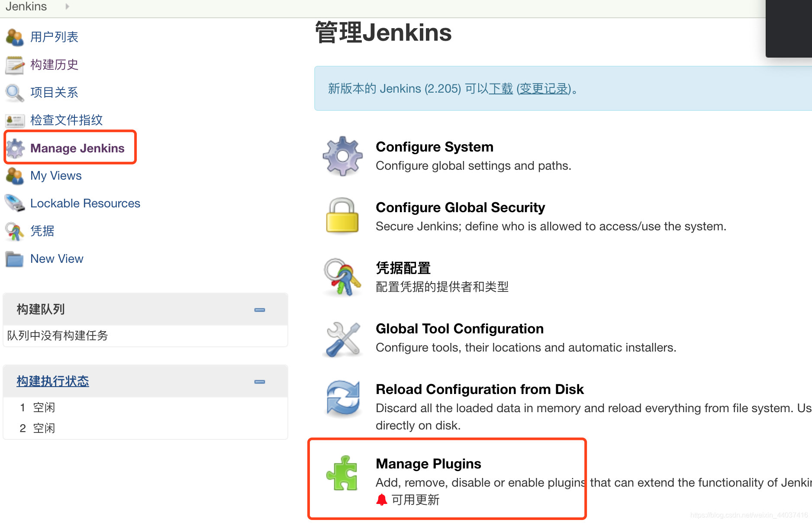Click the My Views people icon

click(15, 176)
